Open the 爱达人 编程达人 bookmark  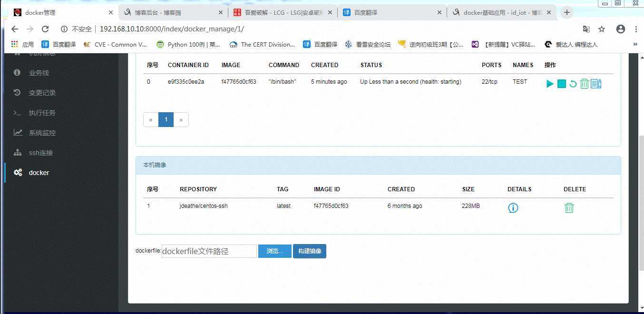[x=571, y=44]
